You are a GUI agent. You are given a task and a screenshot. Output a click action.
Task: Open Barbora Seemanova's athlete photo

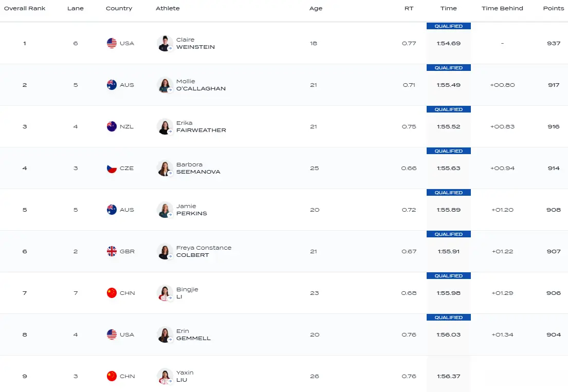(164, 169)
